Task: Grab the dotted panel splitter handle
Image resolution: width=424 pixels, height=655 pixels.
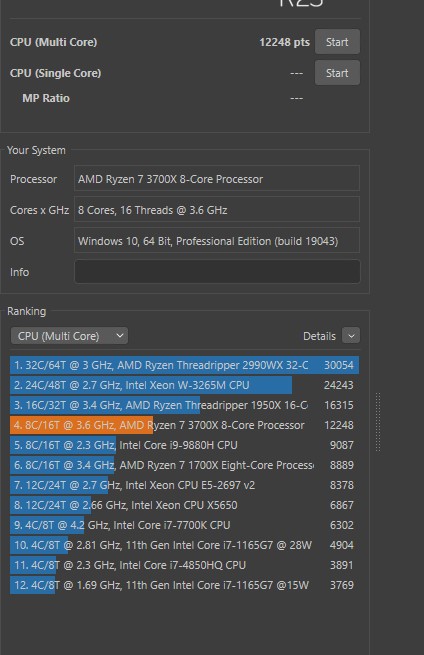Action: tap(378, 422)
